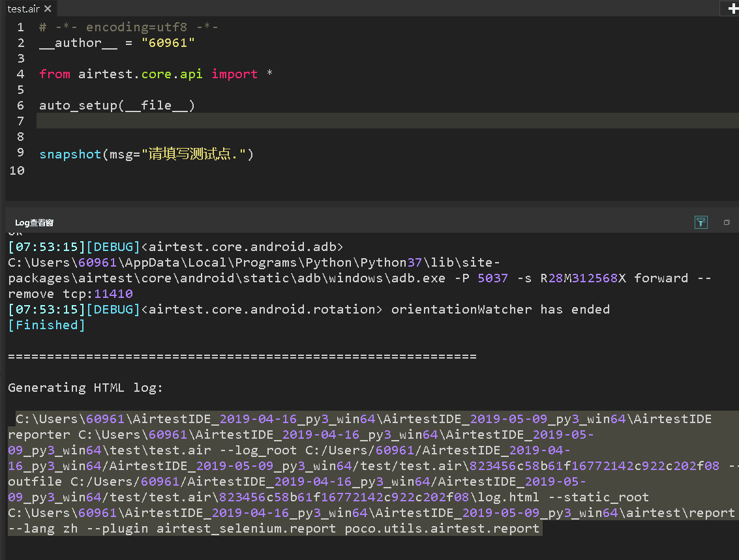The height and width of the screenshot is (560, 739).
Task: Click the Log viewer panel title
Action: (34, 223)
